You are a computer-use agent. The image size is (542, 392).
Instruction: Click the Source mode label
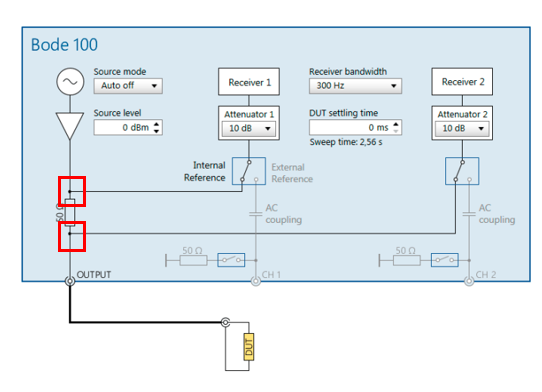click(x=120, y=72)
